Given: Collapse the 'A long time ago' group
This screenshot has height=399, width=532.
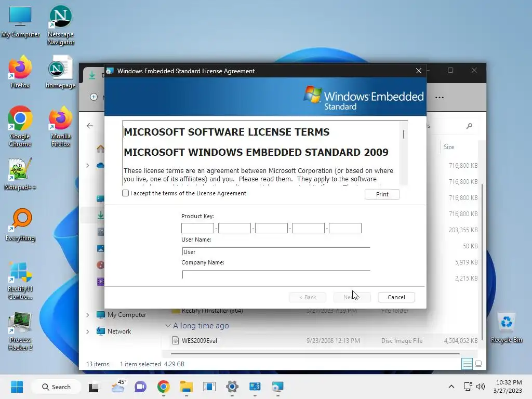Looking at the screenshot, I should click(168, 326).
